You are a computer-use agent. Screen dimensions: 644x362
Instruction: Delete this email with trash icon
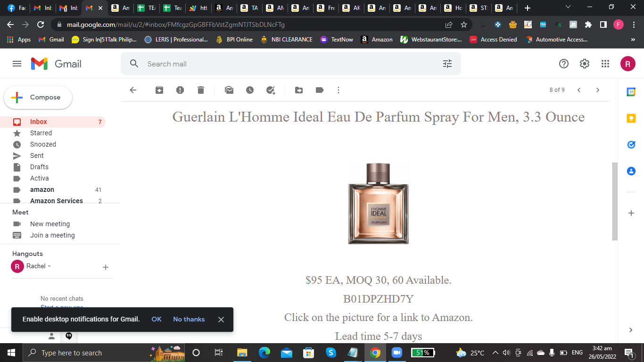click(201, 90)
